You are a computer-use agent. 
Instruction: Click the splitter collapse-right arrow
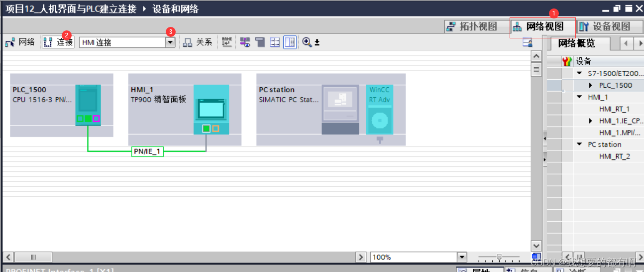tap(544, 159)
